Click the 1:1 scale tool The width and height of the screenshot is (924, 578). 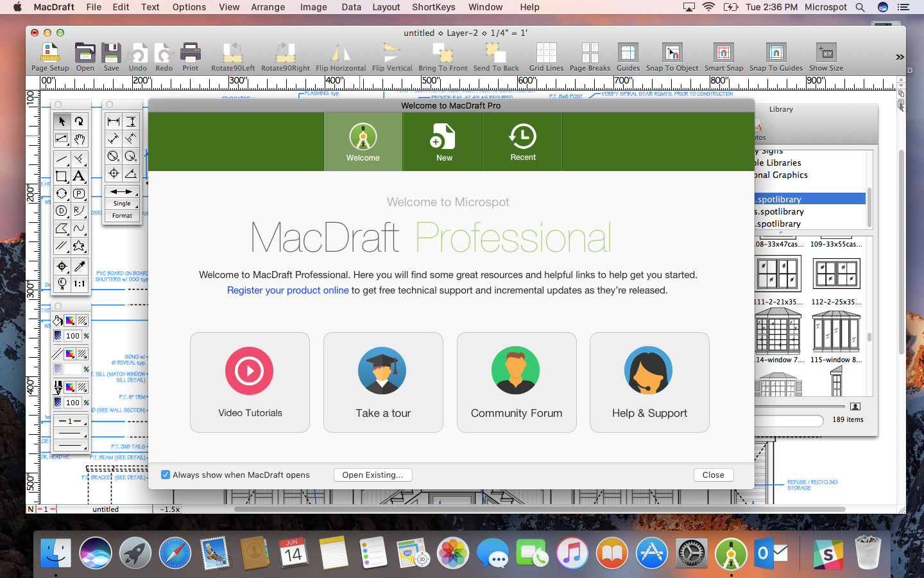[79, 283]
